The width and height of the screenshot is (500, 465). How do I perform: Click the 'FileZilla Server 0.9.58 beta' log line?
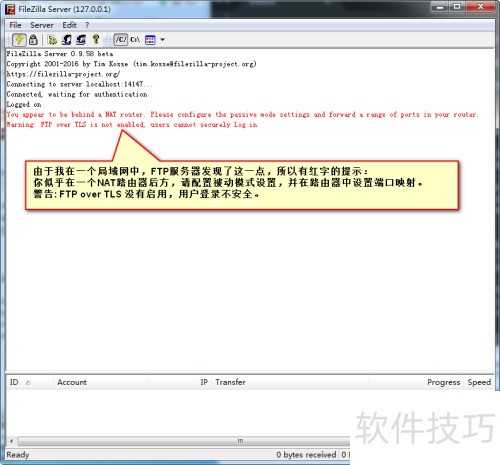click(x=60, y=54)
